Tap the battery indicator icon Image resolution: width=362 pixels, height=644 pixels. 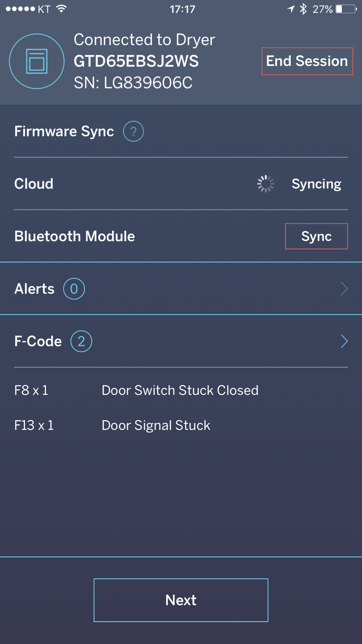pyautogui.click(x=346, y=9)
